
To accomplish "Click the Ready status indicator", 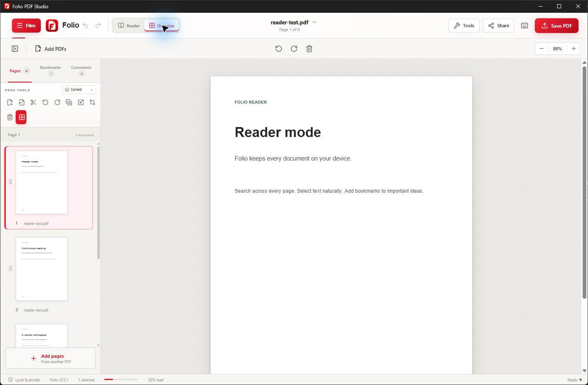I will pos(574,380).
